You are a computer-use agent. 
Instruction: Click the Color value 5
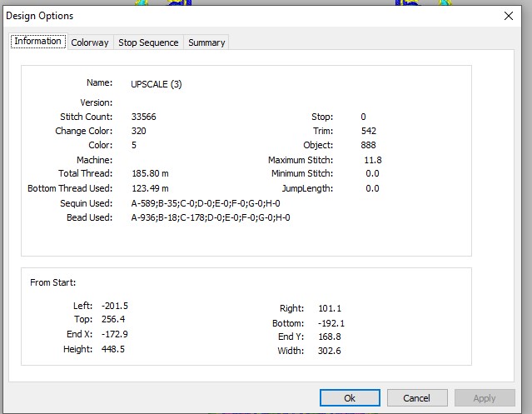(134, 145)
